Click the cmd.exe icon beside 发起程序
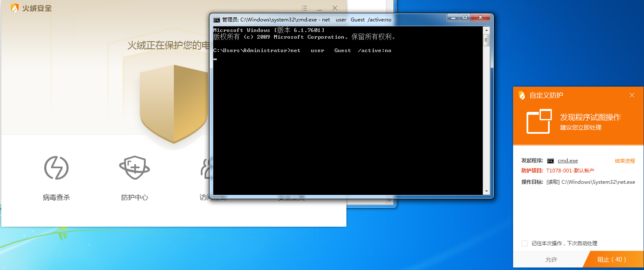644x270 pixels. tap(551, 161)
